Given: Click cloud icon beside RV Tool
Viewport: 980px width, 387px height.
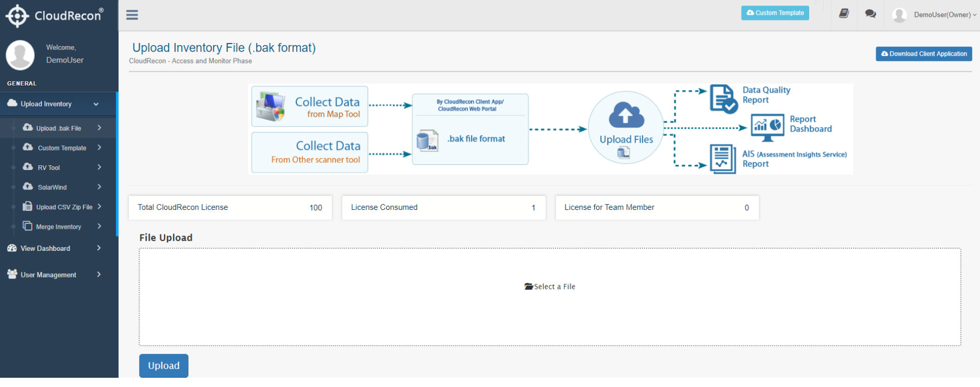Looking at the screenshot, I should coord(28,166).
